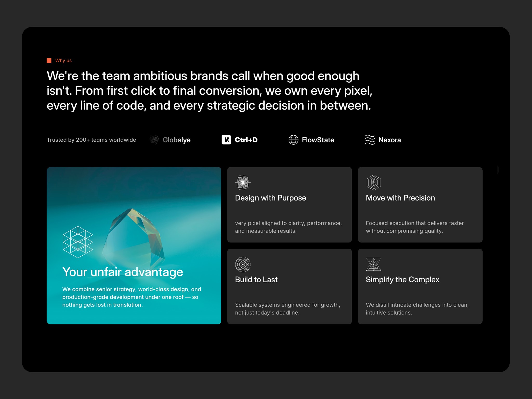Select the Move with Precision heading
This screenshot has width=532, height=399.
(x=400, y=198)
